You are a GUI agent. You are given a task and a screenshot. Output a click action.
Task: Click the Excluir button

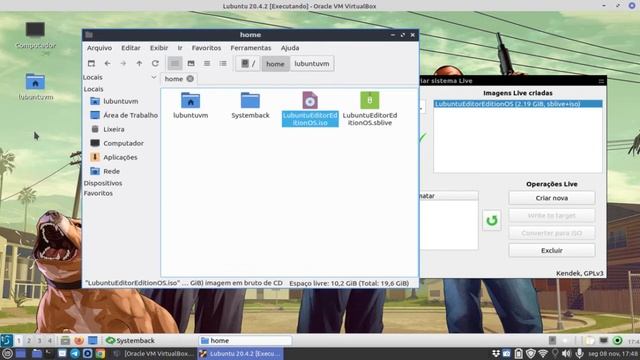[552, 251]
